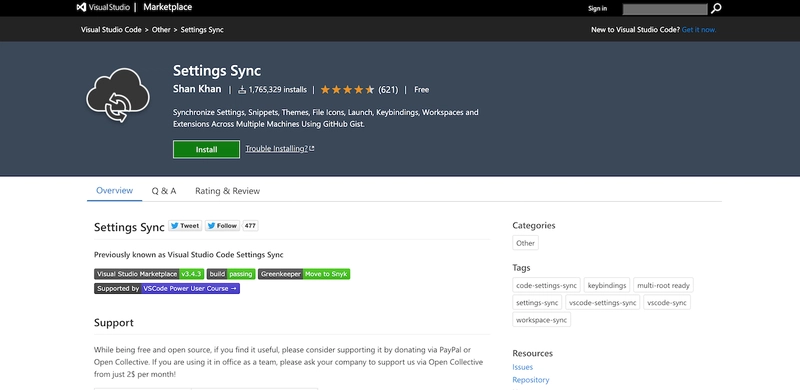
Task: Click the Free price label
Action: [x=421, y=90]
